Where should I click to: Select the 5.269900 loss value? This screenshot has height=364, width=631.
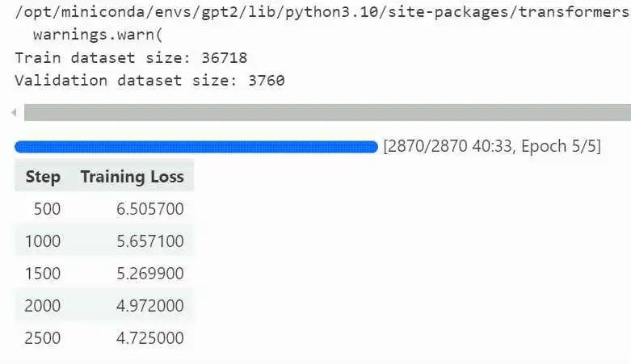coord(150,274)
